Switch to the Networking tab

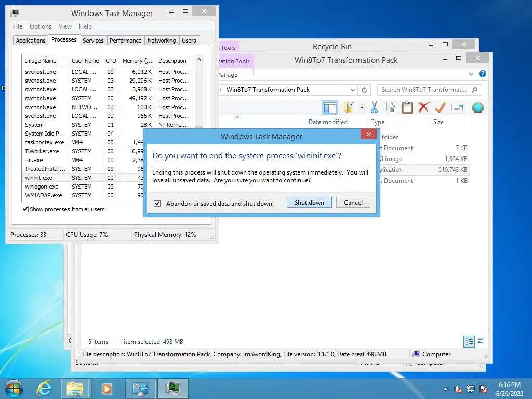point(162,41)
